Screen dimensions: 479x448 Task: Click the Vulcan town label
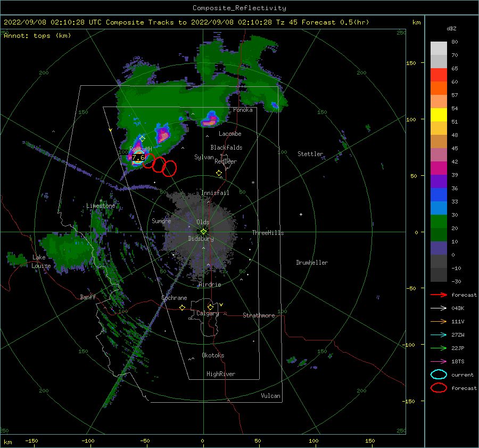[270, 396]
